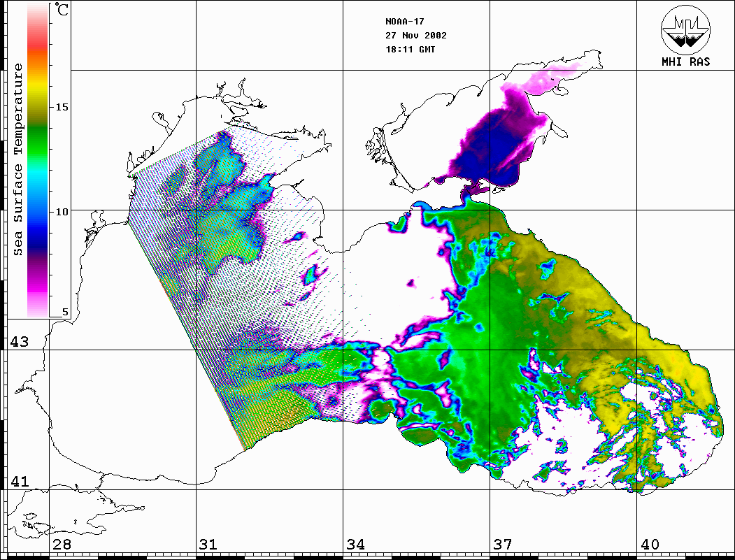Click the 'NOAA-17' satellite label
Viewport: 735px width, 560px height.
pyautogui.click(x=404, y=22)
